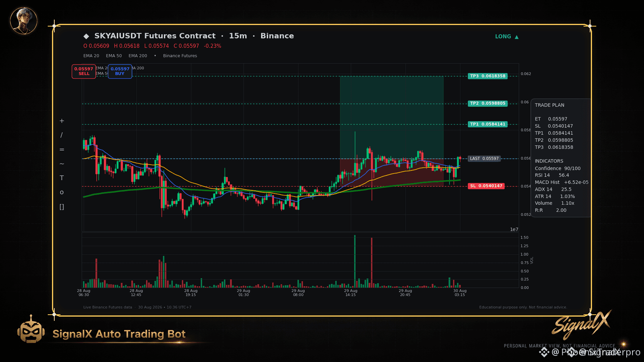Select the square brackets rectangle tool
The image size is (644, 362).
coord(62,207)
